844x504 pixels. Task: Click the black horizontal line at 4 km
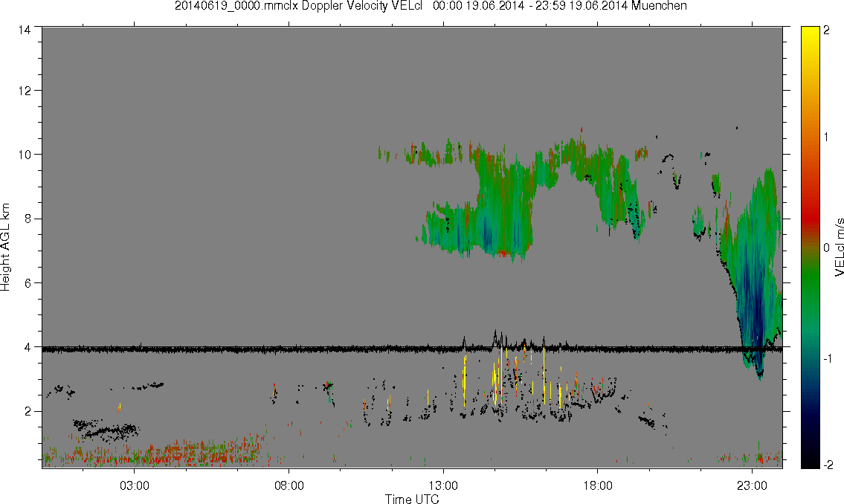coord(412,349)
